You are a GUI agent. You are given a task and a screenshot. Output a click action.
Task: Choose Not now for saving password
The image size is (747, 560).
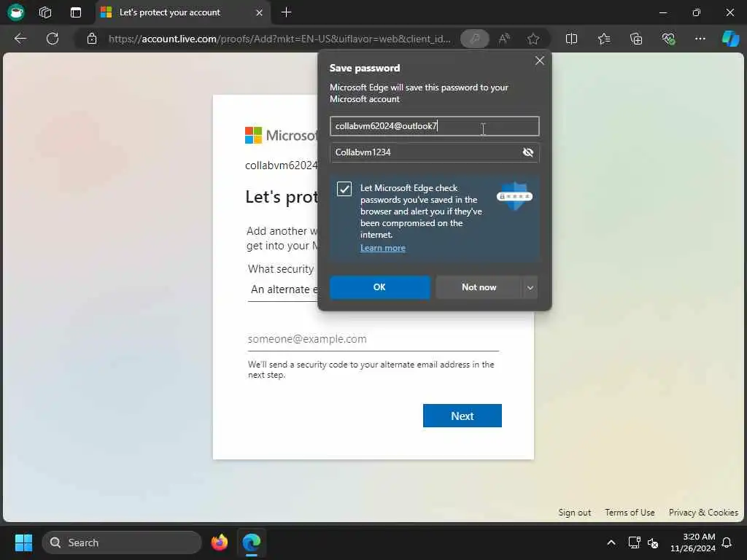[479, 287]
